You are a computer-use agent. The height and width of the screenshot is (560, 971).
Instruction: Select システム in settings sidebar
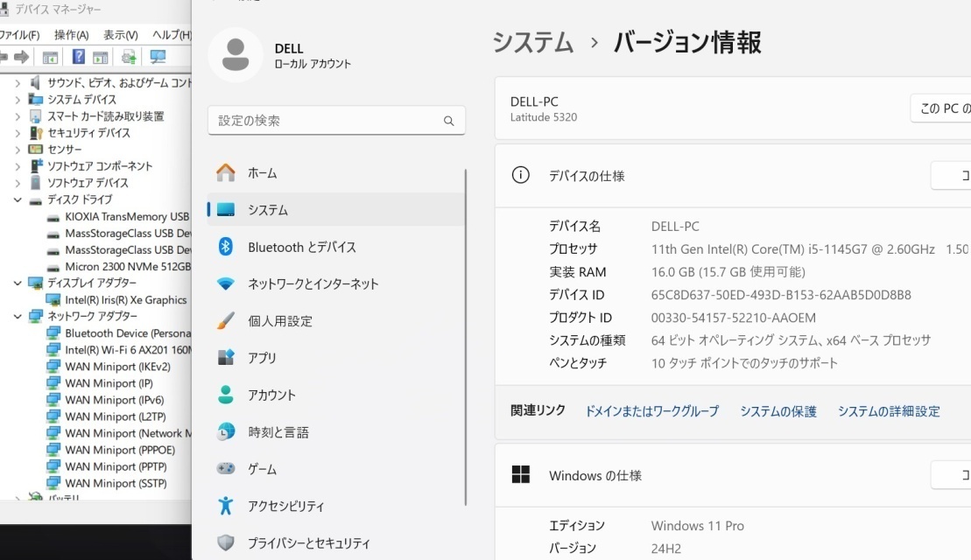[335, 210]
